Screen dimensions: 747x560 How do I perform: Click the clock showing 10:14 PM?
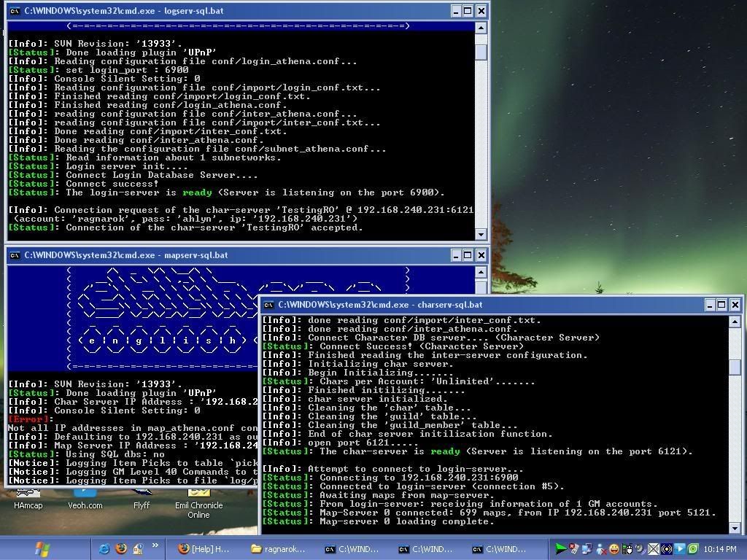pos(721,549)
